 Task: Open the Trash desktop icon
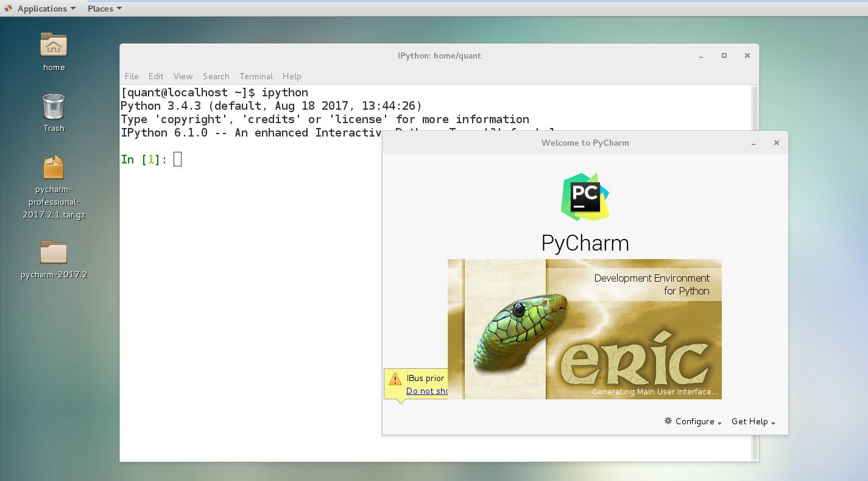[54, 106]
